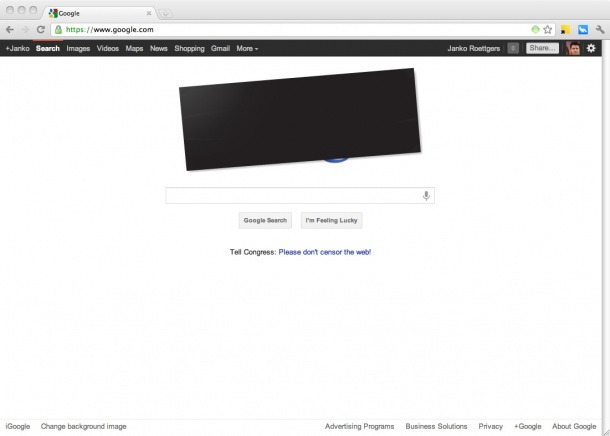610x436 pixels.
Task: Click the I'm Feeling Lucky button
Action: (331, 221)
